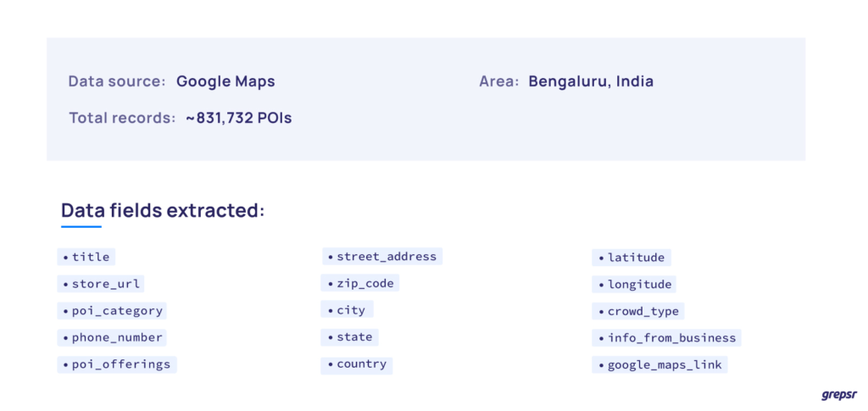The image size is (868, 411).
Task: Select the longitude field tag
Action: (634, 285)
